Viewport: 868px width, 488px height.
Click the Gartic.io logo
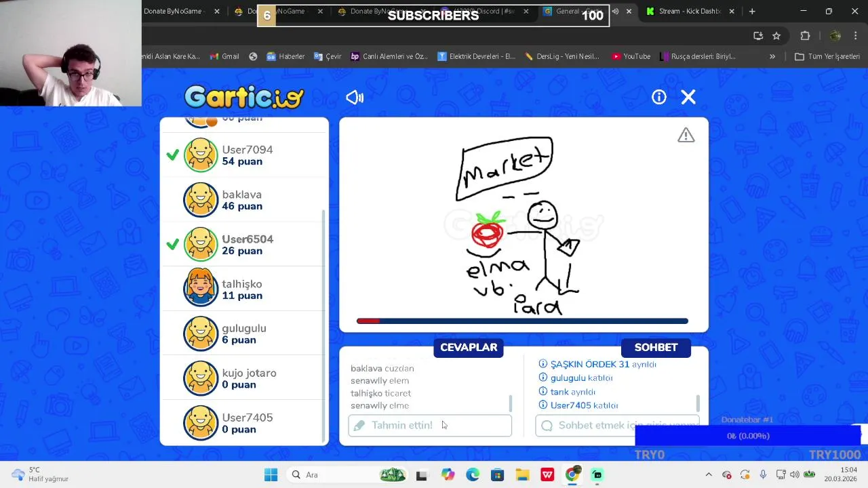[x=244, y=97]
